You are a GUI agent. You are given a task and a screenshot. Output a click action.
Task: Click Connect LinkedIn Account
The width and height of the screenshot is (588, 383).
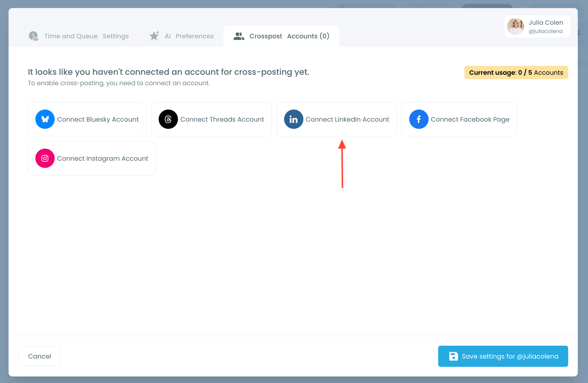337,119
